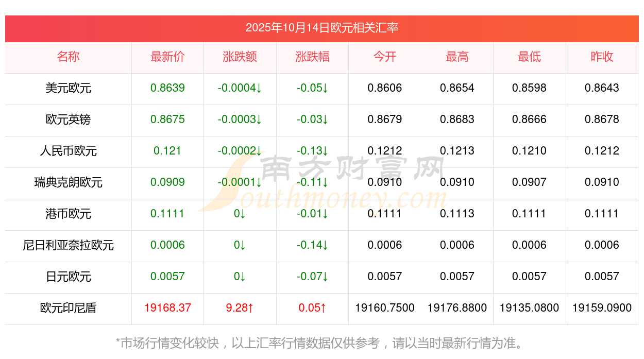Screen dimensions: 644x359
Task: Click the 2025年10月14日欧元相关汇率 title banner
Action: 321,28
